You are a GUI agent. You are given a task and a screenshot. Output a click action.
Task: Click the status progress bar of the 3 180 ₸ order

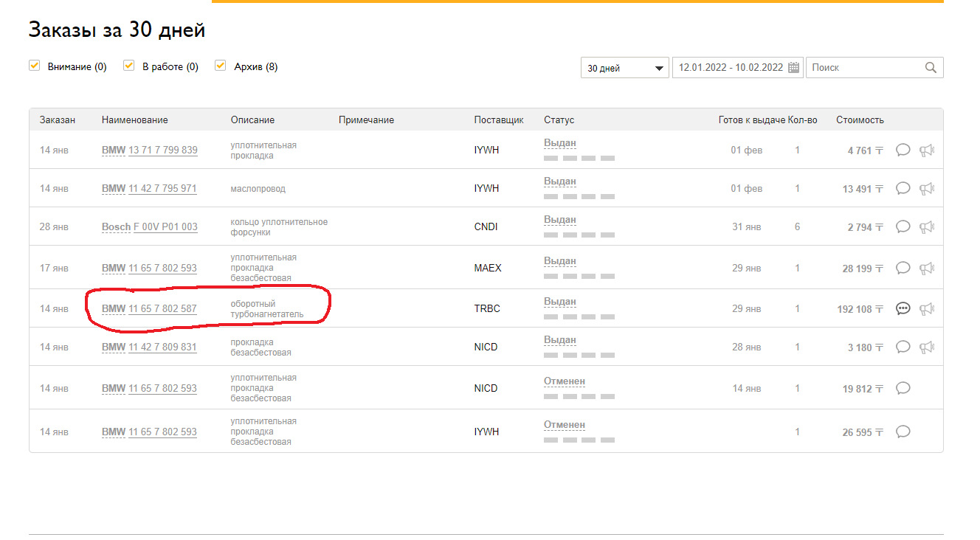click(579, 358)
